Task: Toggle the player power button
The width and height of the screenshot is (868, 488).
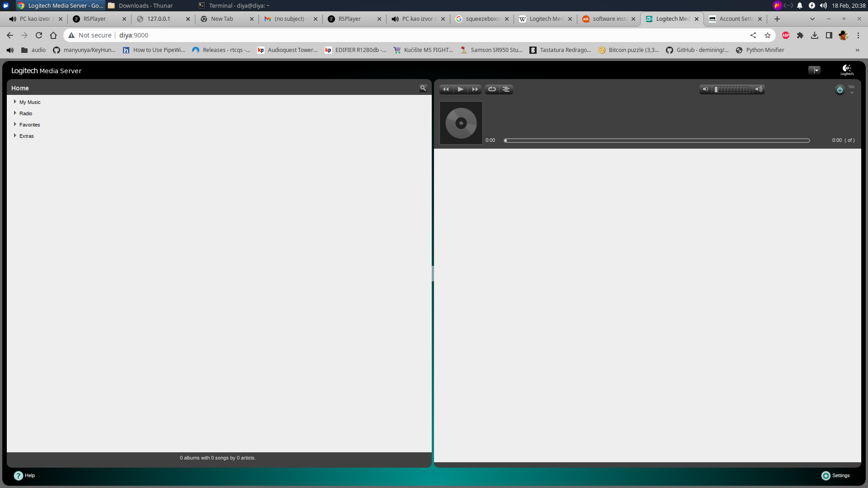Action: (x=840, y=89)
